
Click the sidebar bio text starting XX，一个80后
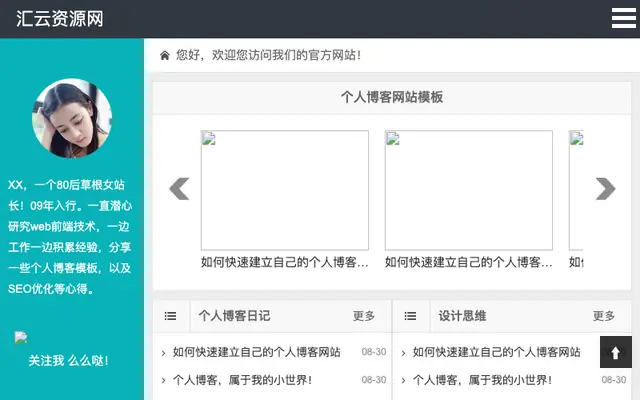tap(70, 237)
